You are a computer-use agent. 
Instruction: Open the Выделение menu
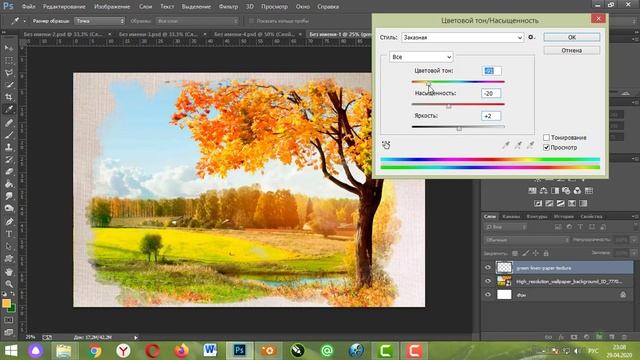tap(196, 7)
